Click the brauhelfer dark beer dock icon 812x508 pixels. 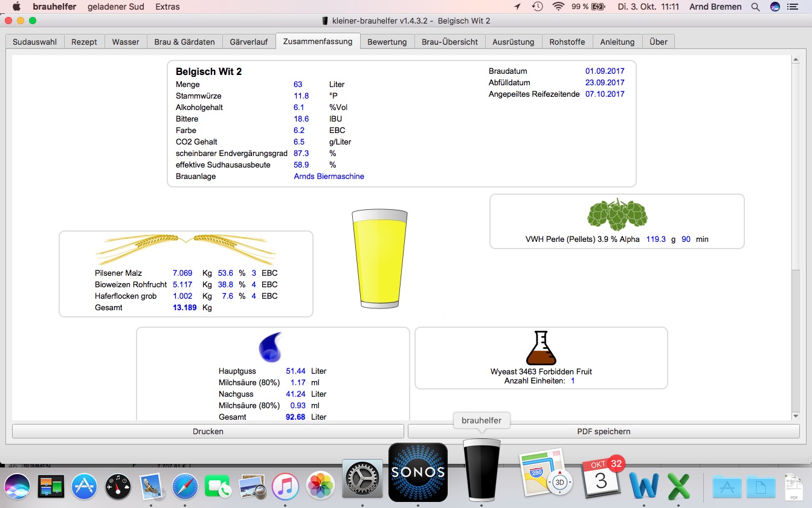481,469
